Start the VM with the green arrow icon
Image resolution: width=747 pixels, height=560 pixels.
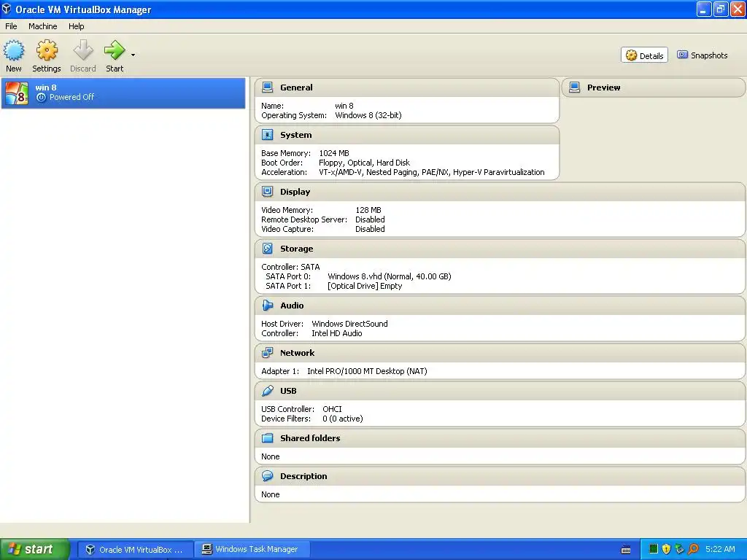[x=115, y=50]
